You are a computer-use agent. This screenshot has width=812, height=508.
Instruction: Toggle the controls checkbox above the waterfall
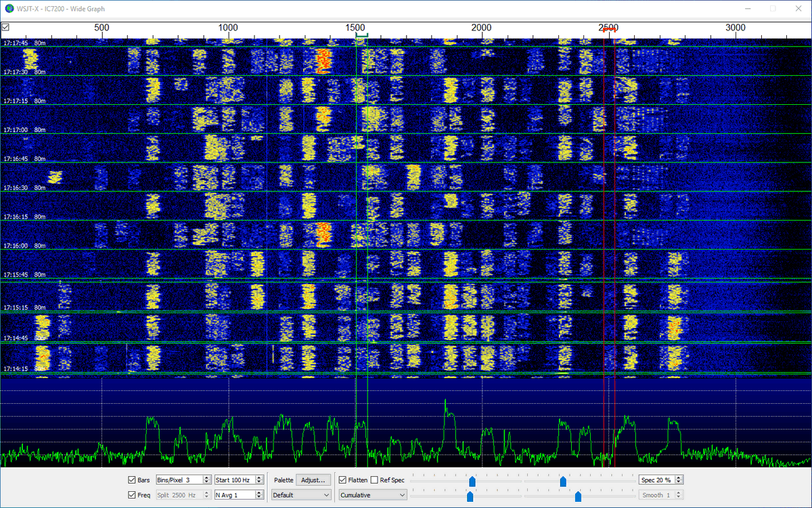point(5,27)
